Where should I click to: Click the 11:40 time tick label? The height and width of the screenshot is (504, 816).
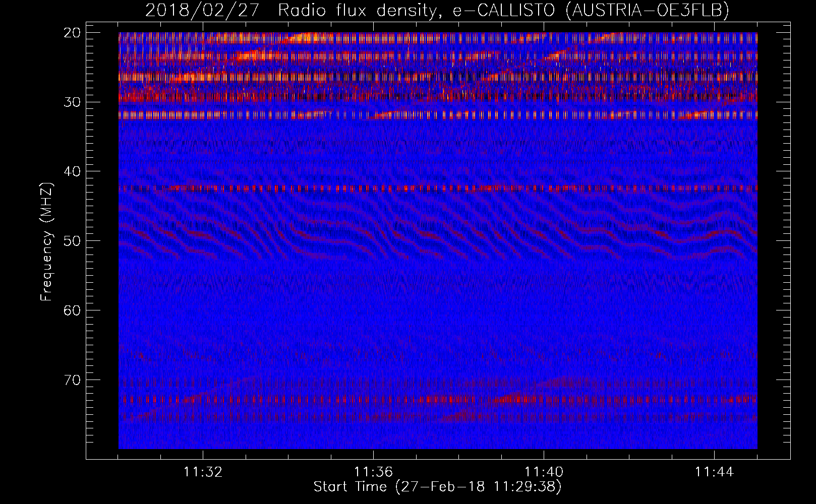pos(544,472)
